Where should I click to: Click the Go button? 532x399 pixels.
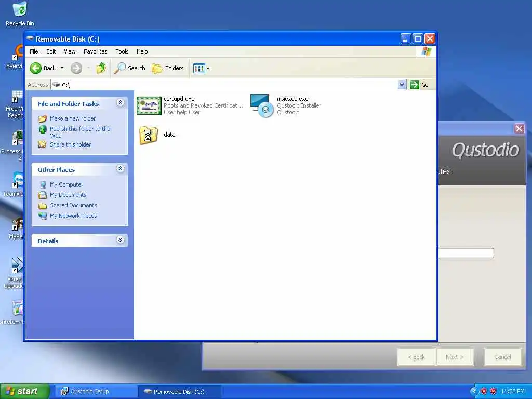(419, 85)
